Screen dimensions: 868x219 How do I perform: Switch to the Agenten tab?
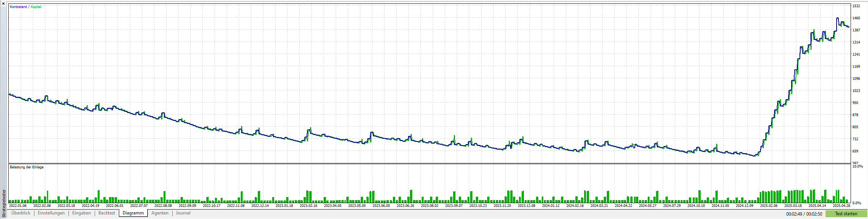(160, 213)
